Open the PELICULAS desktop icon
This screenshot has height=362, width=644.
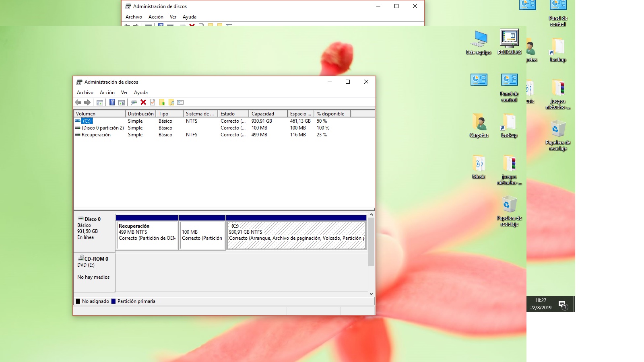click(x=509, y=42)
